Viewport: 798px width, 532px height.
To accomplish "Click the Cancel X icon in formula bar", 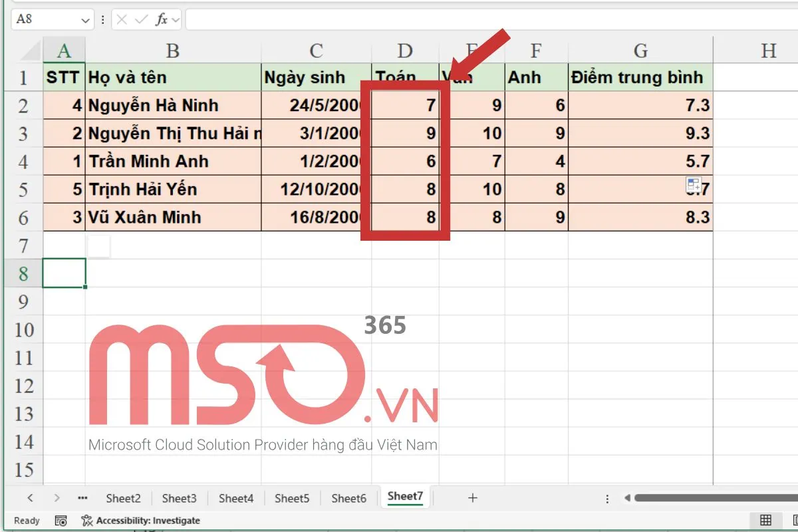I will pos(122,20).
